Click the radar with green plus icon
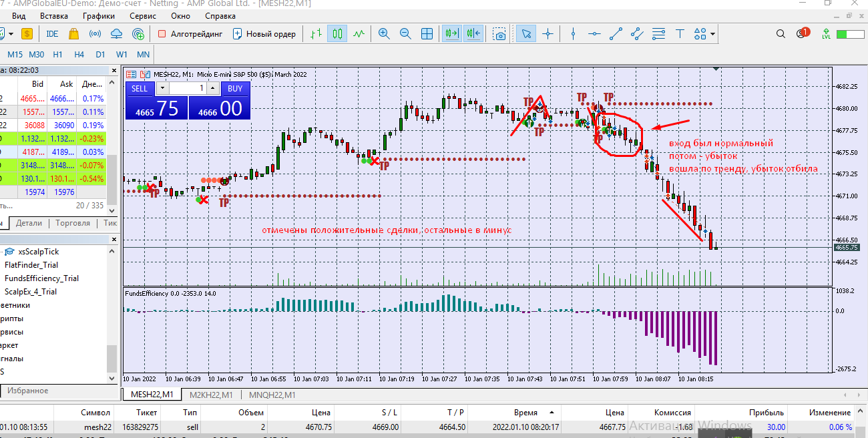 pyautogui.click(x=138, y=33)
